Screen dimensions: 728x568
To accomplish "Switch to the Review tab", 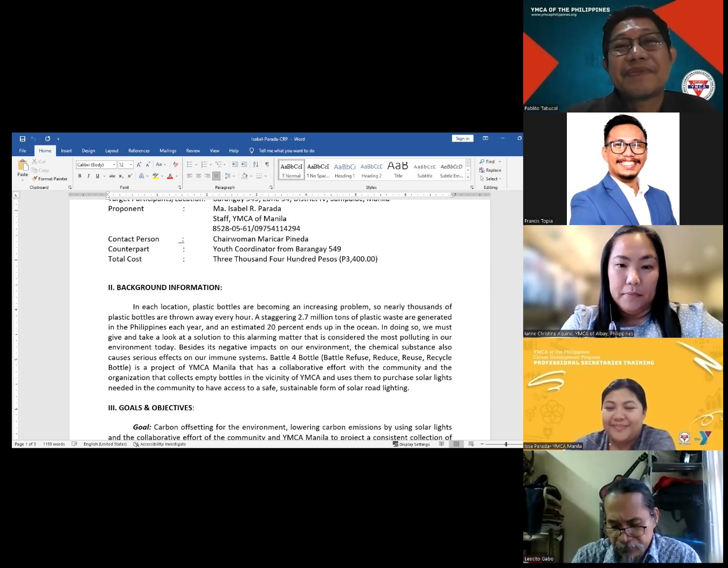I will pyautogui.click(x=193, y=151).
